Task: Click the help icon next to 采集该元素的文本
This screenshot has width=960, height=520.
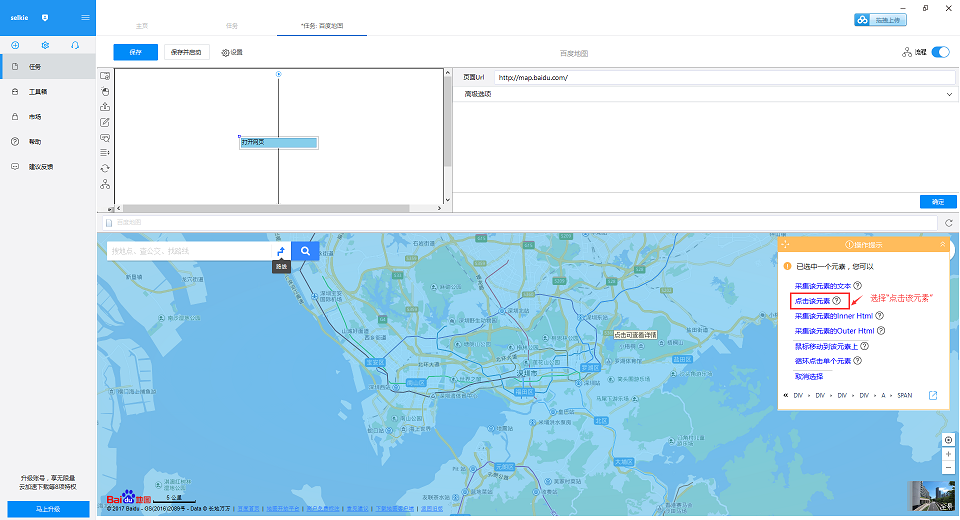Action: [858, 285]
